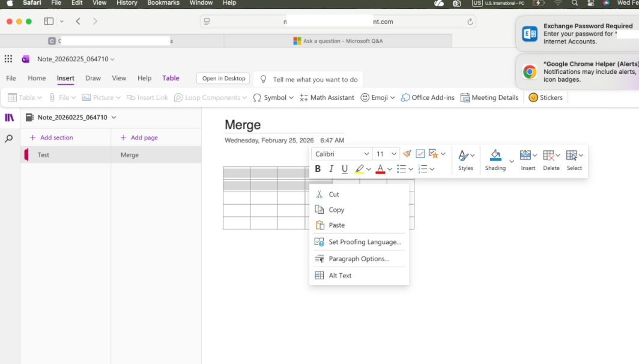Show notebooks navigation pane icon
This screenshot has height=364, width=639.
(9, 118)
